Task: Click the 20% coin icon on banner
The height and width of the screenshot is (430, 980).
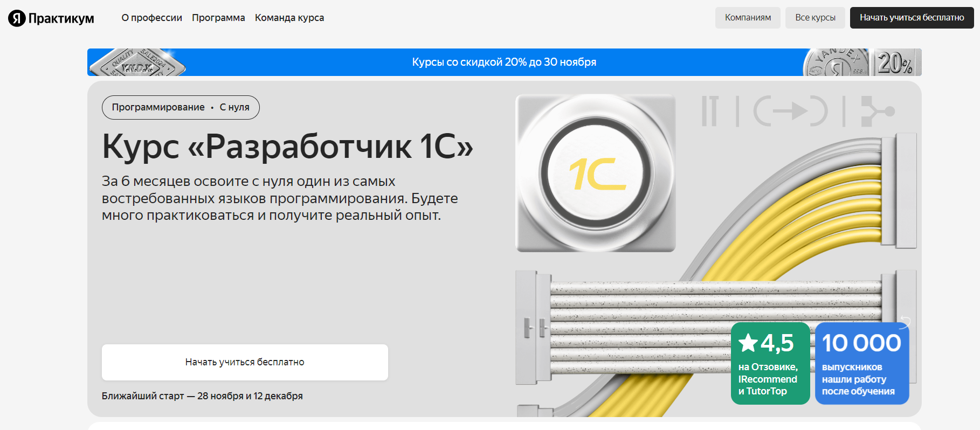Action: [x=896, y=63]
